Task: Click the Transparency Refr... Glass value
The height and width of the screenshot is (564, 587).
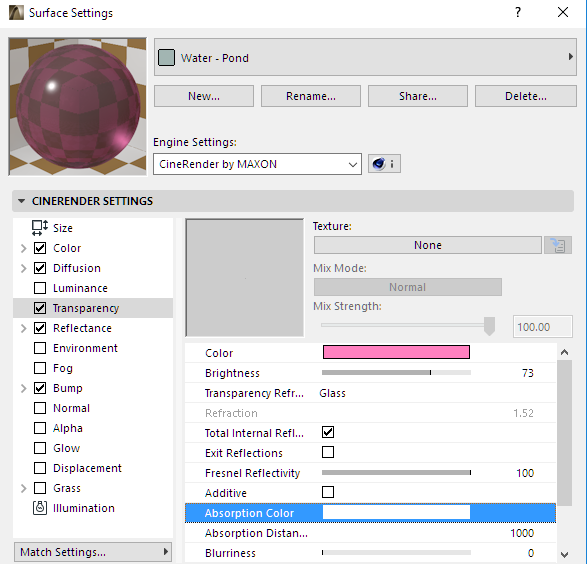Action: 332,393
